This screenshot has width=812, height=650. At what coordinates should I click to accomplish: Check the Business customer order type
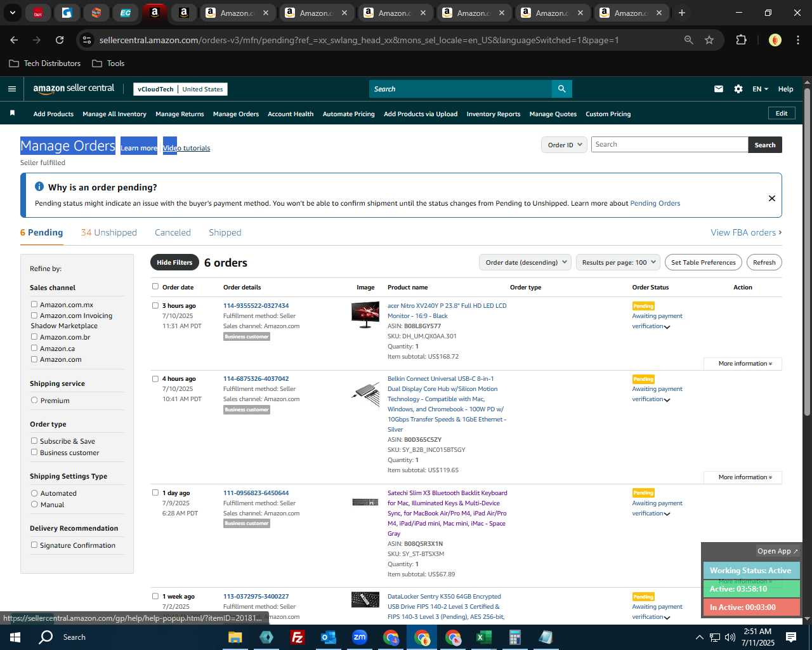tap(34, 453)
